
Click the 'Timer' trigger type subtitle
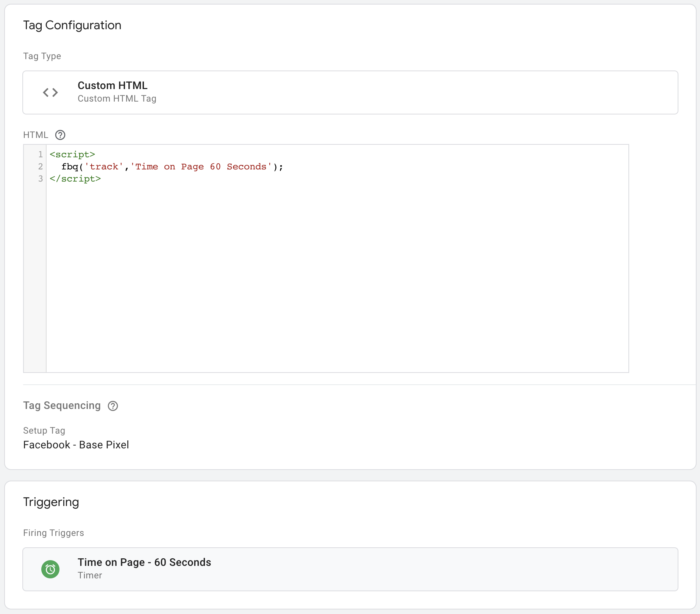point(90,575)
